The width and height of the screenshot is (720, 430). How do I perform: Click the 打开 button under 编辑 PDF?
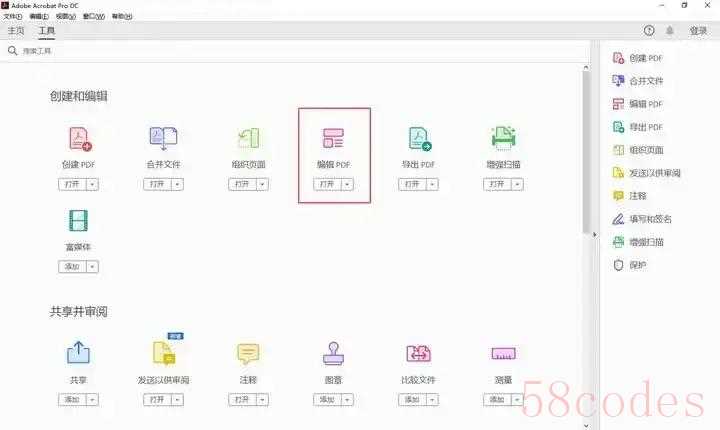327,184
